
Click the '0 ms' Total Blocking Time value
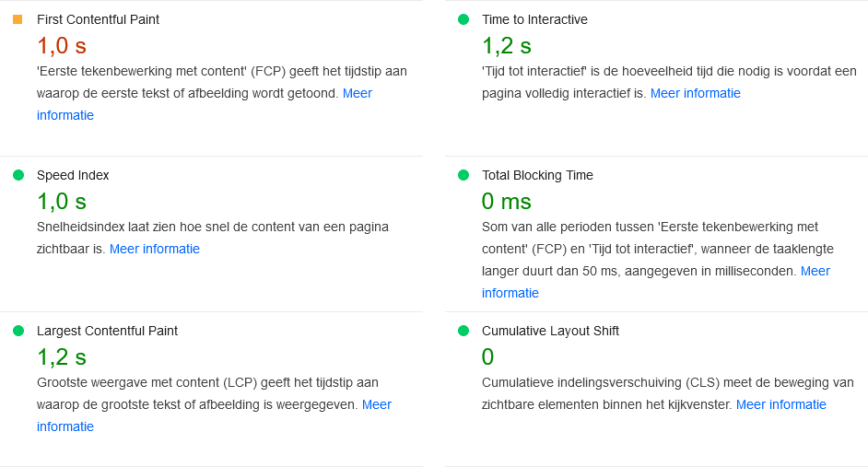point(506,201)
